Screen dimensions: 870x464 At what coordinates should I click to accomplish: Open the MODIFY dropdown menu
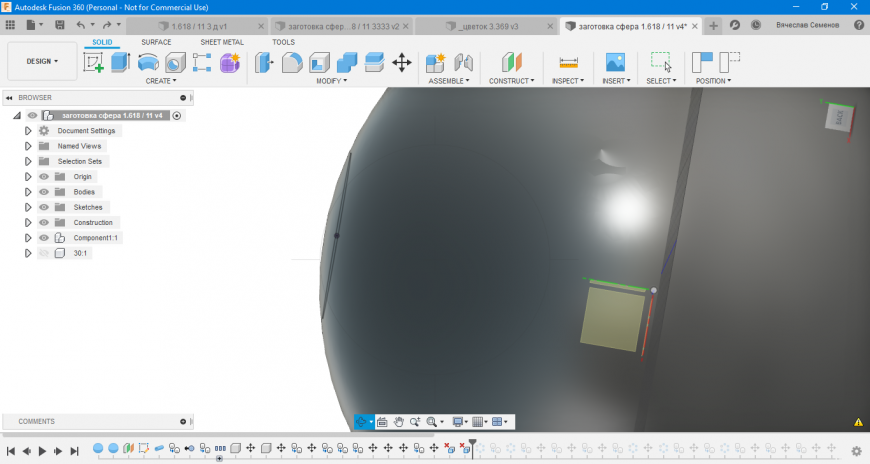(332, 81)
